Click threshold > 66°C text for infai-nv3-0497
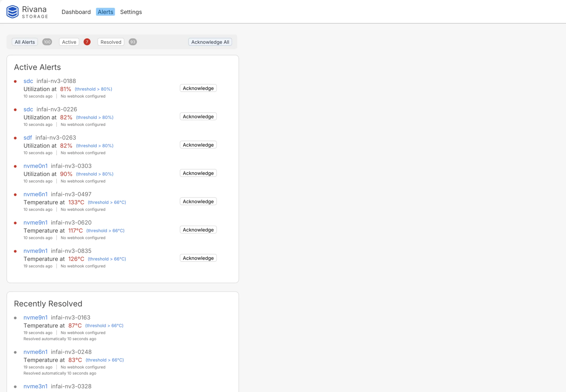This screenshot has height=392, width=566. point(107,202)
